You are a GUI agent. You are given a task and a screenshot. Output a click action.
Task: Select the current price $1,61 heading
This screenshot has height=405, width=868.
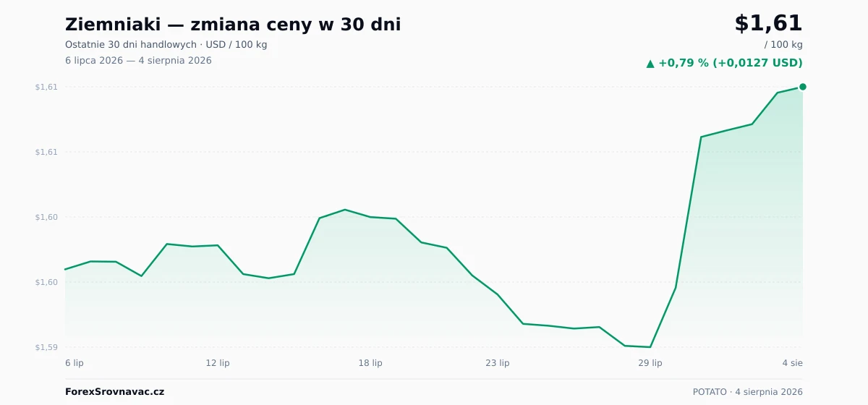click(768, 23)
